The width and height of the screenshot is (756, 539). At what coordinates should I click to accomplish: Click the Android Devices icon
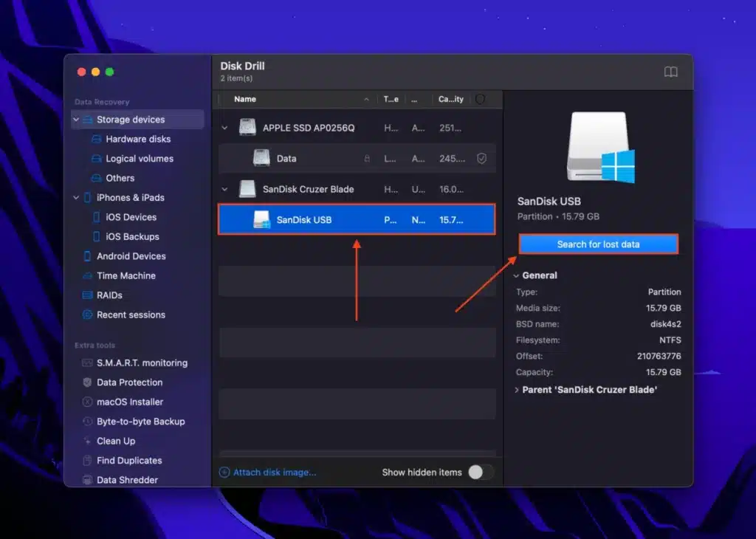(87, 256)
